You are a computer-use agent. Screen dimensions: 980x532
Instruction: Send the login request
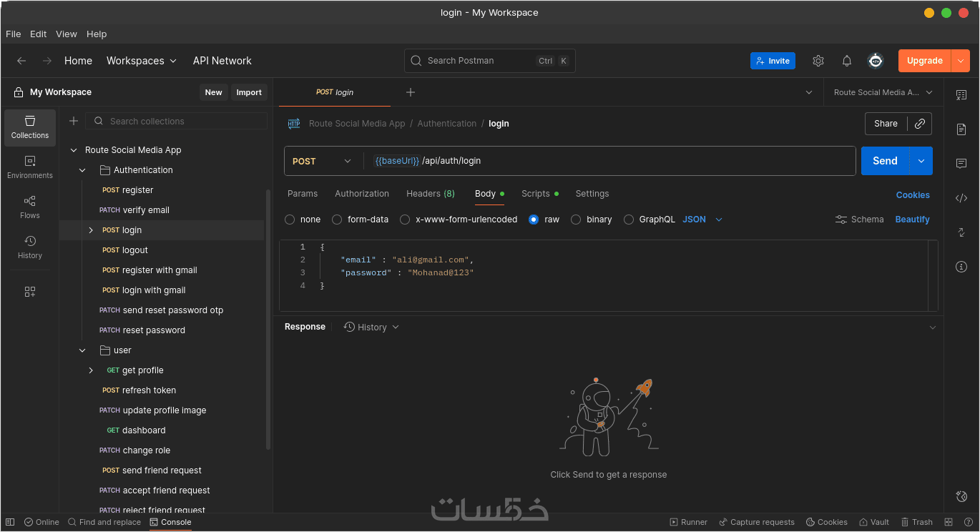pyautogui.click(x=885, y=161)
